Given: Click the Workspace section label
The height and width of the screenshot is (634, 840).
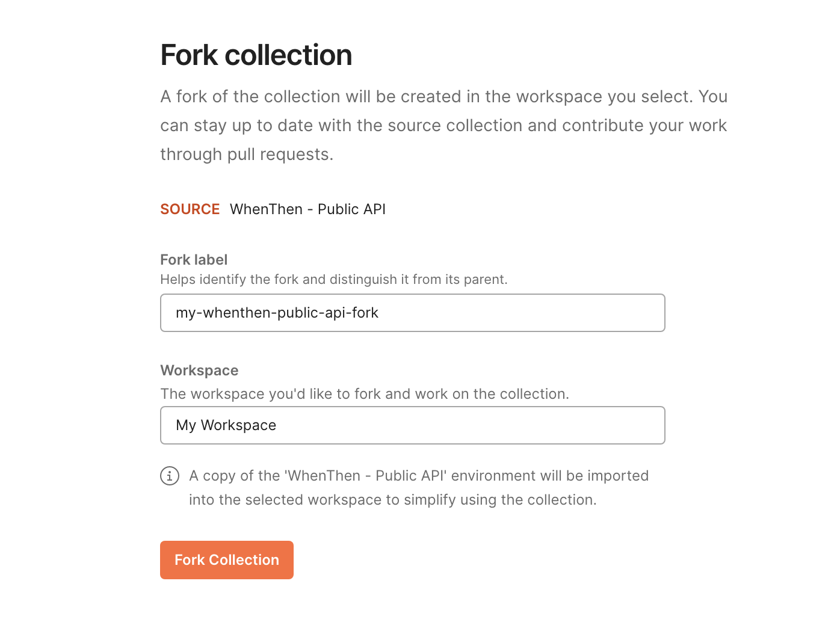Looking at the screenshot, I should click(x=199, y=370).
